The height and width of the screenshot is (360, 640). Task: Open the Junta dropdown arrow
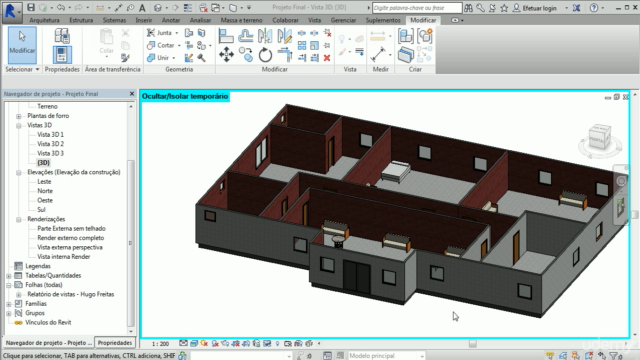(177, 33)
